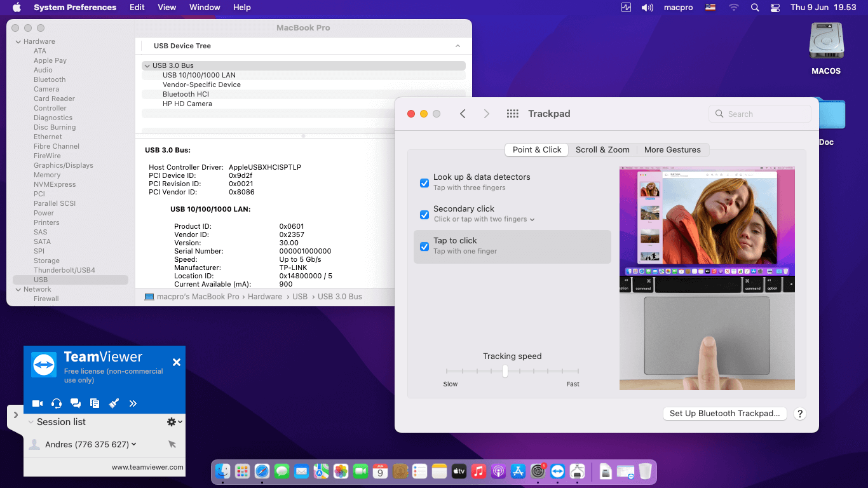Uncheck Tap to click
The image size is (868, 488).
(x=424, y=247)
